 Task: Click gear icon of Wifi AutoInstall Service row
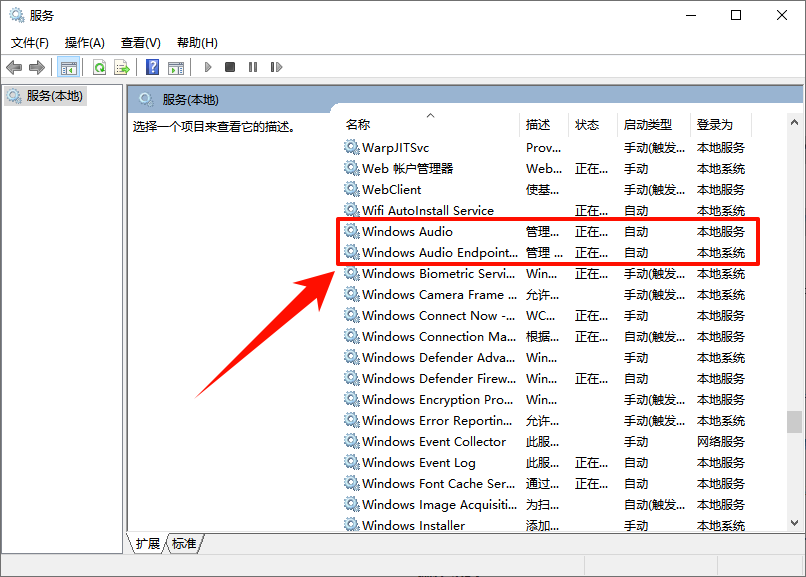point(352,211)
